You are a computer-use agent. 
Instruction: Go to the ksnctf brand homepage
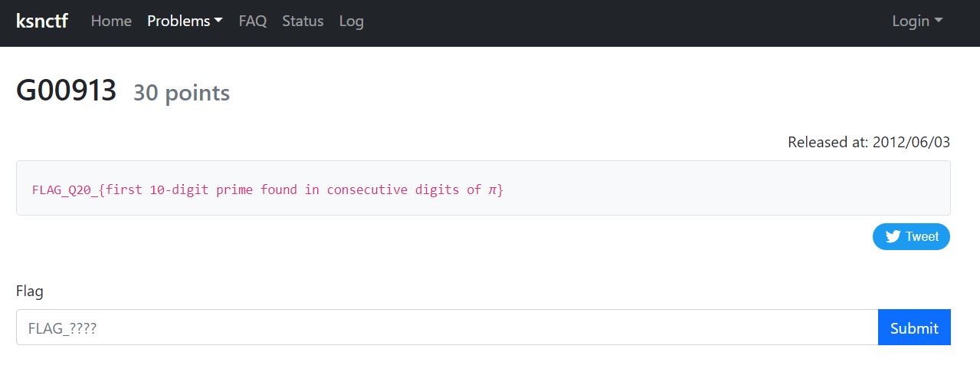coord(42,21)
